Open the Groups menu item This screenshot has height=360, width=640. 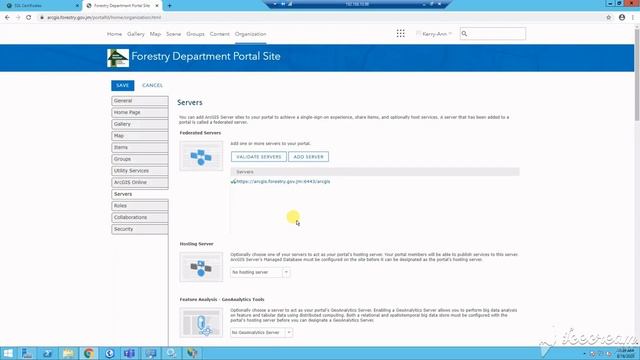[x=195, y=34]
